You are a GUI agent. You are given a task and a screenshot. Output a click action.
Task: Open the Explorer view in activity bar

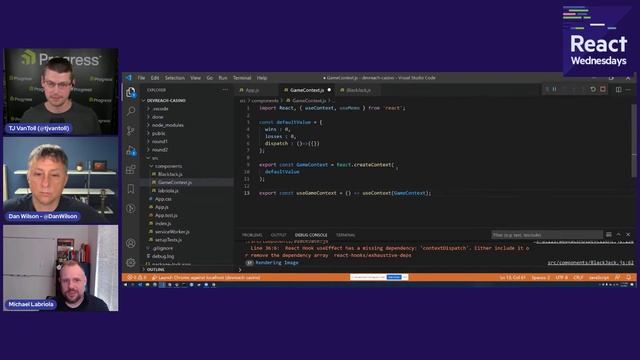pos(131,93)
